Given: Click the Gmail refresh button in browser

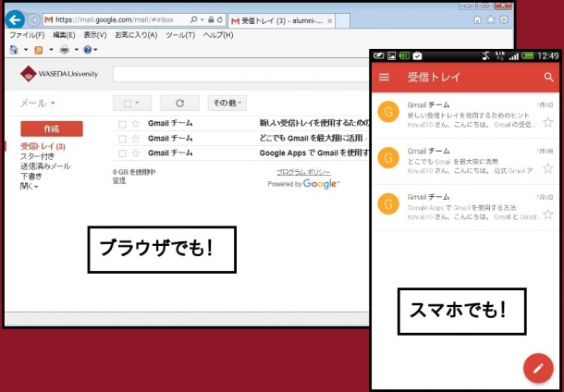Looking at the screenshot, I should (x=179, y=104).
